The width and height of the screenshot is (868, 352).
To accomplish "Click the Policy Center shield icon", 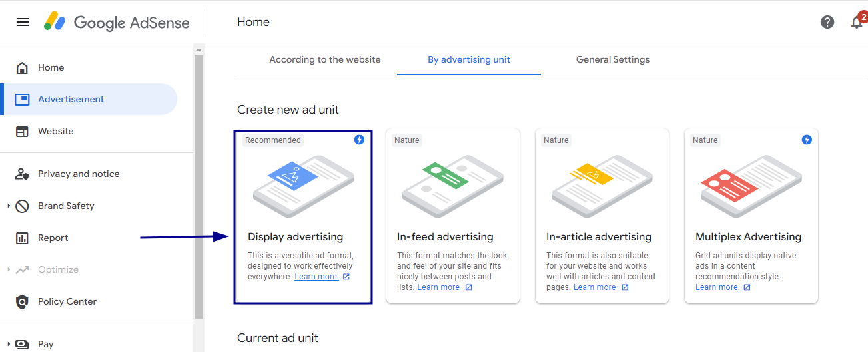I will [22, 301].
